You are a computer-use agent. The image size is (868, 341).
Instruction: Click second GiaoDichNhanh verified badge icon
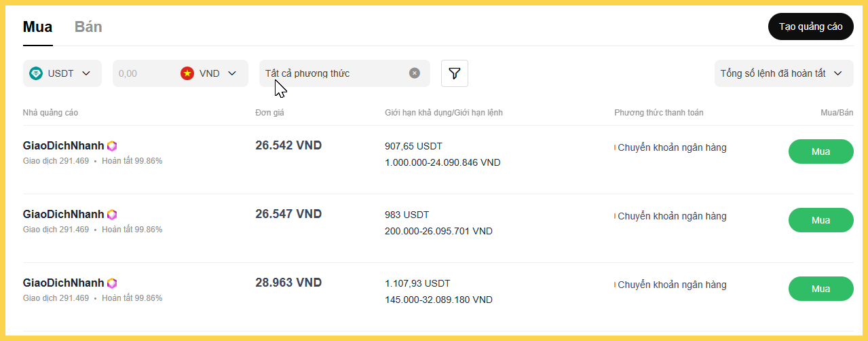click(x=112, y=215)
